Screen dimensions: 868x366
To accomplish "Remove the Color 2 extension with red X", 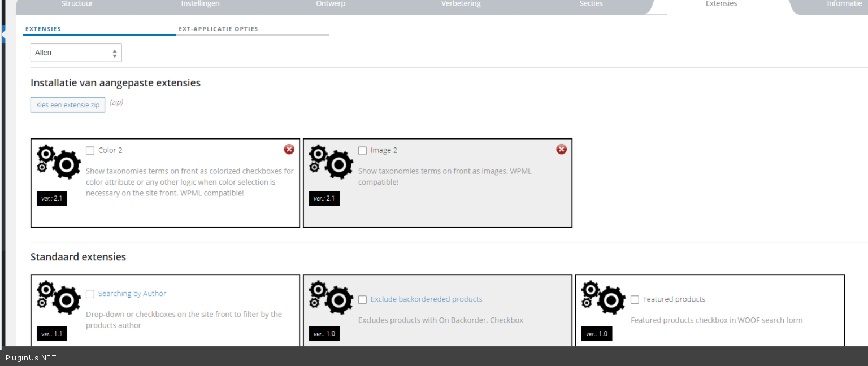I will pyautogui.click(x=289, y=149).
